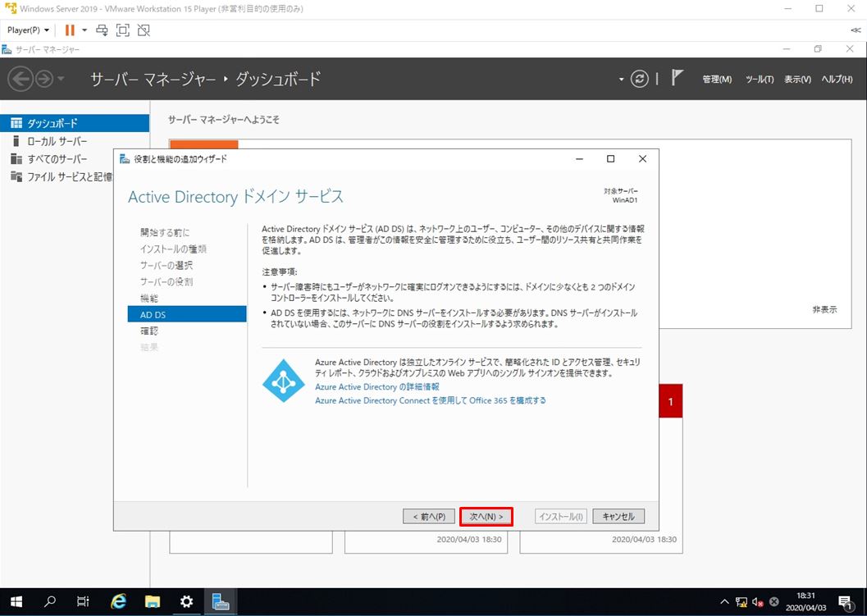Click the Unity mode icon in VMware toolbar
The image size is (867, 616).
pos(144,30)
